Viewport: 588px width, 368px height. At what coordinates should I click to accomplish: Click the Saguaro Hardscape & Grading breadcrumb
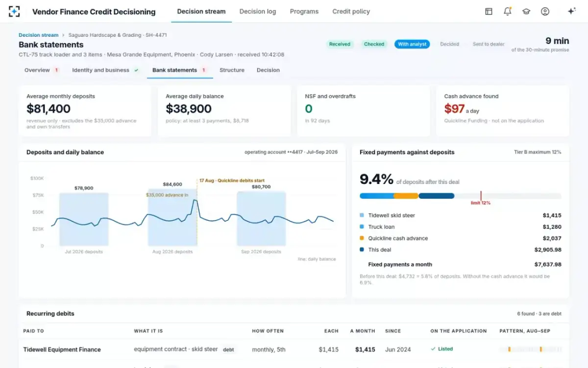pos(118,35)
